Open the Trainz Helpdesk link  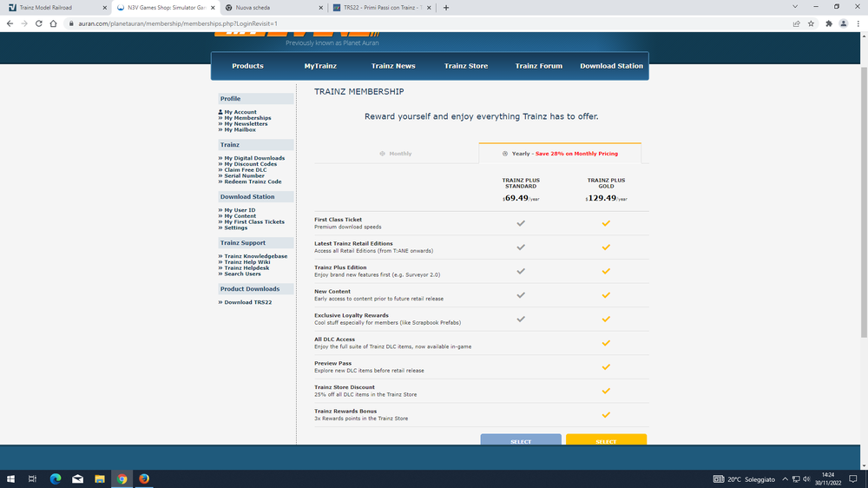247,268
